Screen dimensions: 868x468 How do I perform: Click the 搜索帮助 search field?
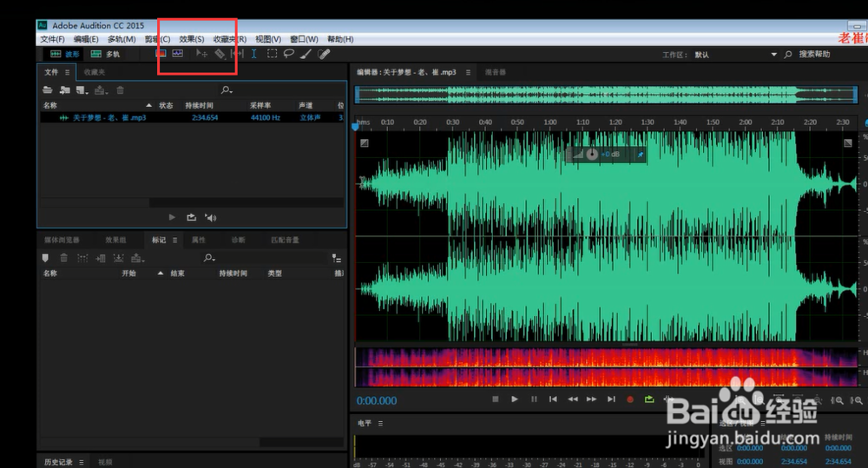pyautogui.click(x=814, y=55)
